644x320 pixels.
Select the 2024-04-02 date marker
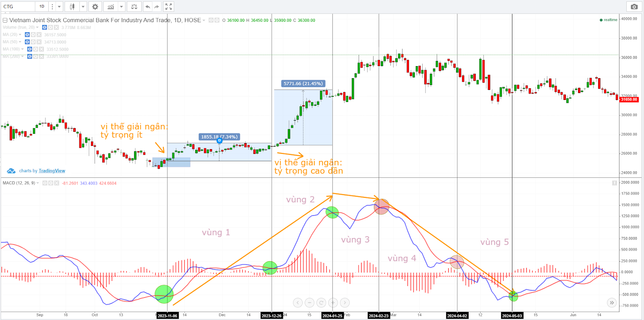pyautogui.click(x=457, y=316)
